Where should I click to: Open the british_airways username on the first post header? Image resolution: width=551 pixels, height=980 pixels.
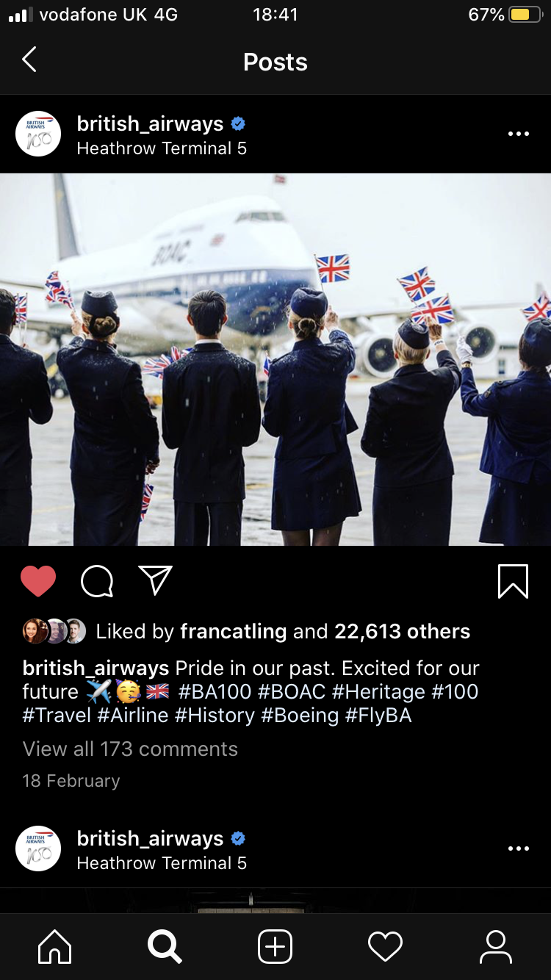click(150, 123)
